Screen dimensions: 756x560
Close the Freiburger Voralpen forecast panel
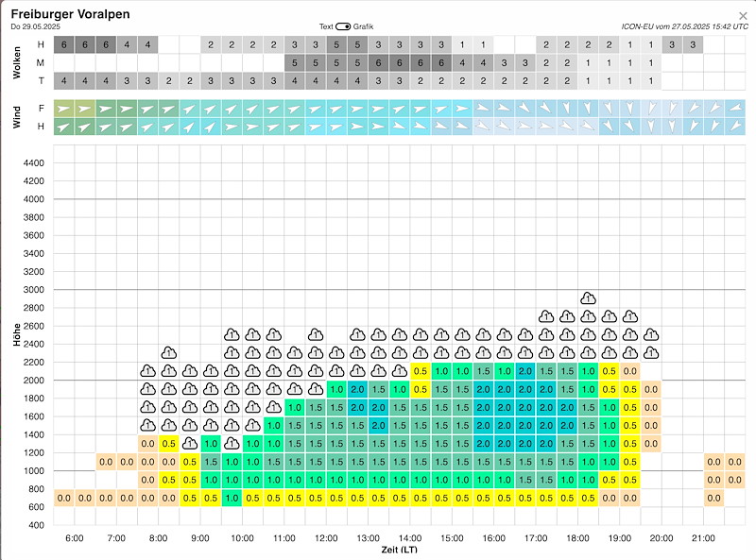tap(743, 16)
